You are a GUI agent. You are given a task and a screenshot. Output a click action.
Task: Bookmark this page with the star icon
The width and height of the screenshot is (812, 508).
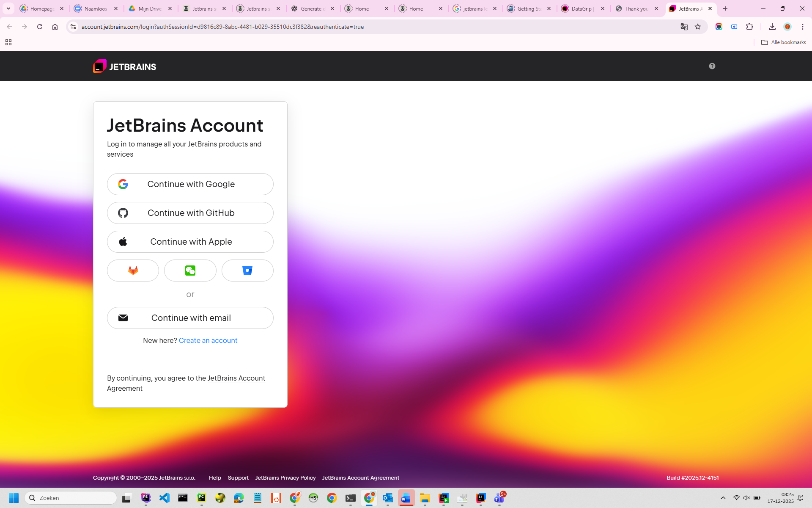698,27
